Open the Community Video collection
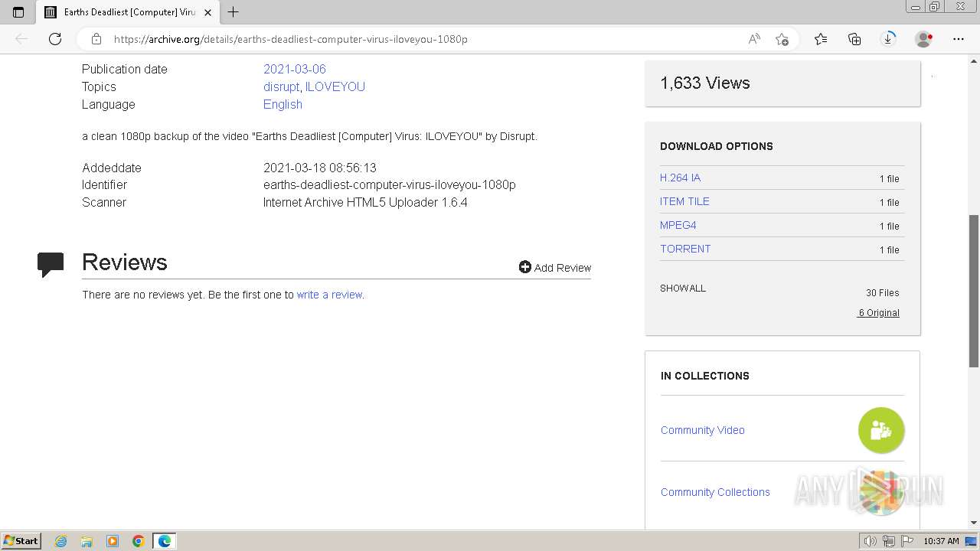 click(703, 430)
